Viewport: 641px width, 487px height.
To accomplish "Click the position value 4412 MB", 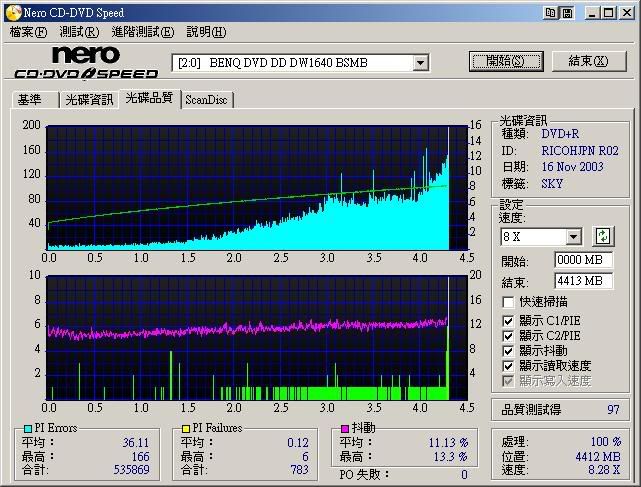I will tap(598, 456).
